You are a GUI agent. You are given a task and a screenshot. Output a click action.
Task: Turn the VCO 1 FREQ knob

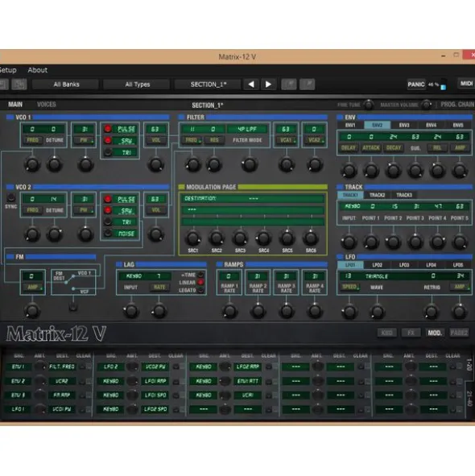32,164
